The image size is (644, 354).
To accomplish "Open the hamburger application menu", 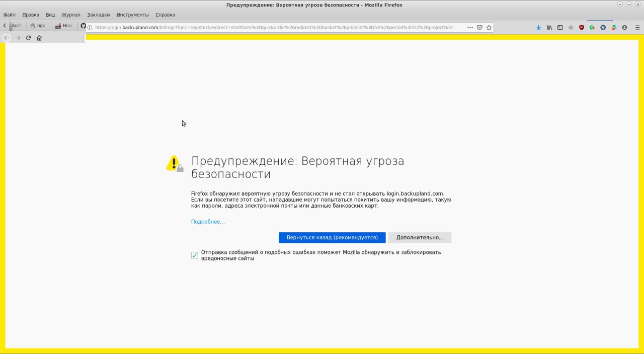I will 637,28.
